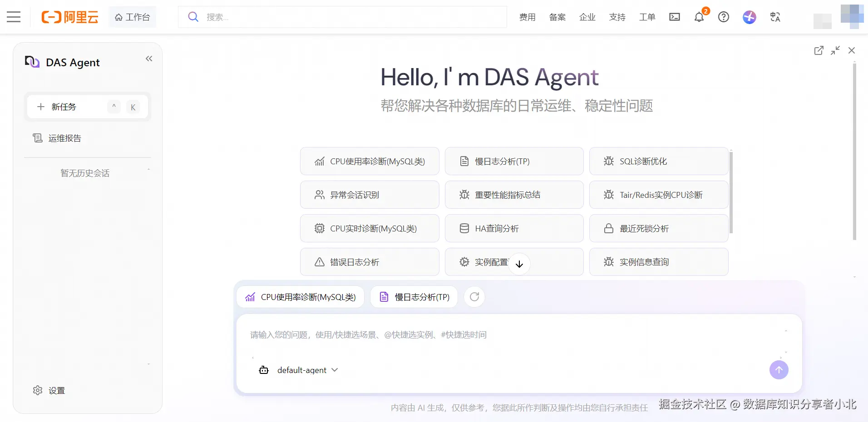Select the 异常会话识别 card
The width and height of the screenshot is (868, 422).
click(370, 195)
